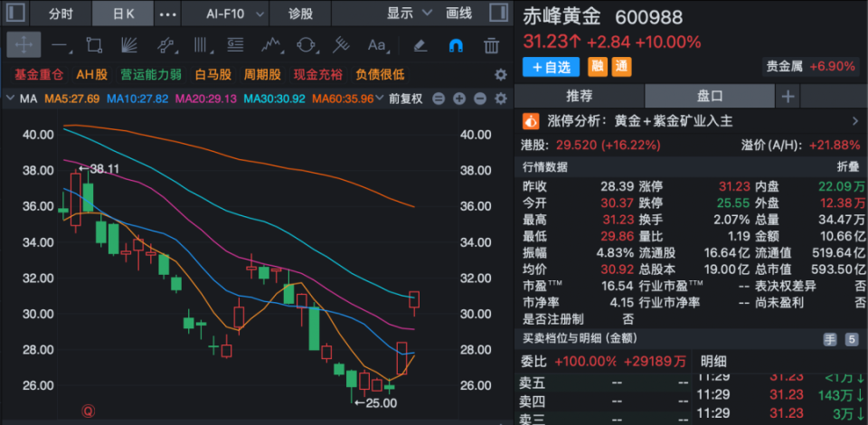Click the 贵金属 +6.90% sector link

[810, 67]
